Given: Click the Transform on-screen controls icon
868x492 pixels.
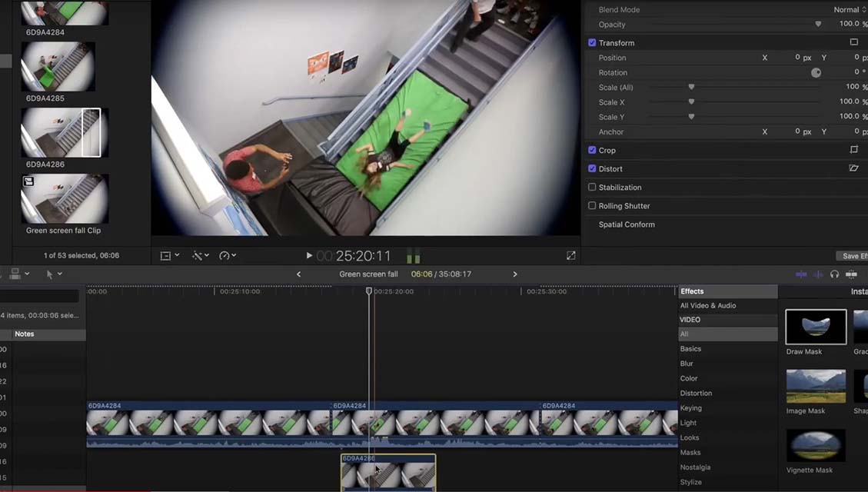Looking at the screenshot, I should (853, 43).
